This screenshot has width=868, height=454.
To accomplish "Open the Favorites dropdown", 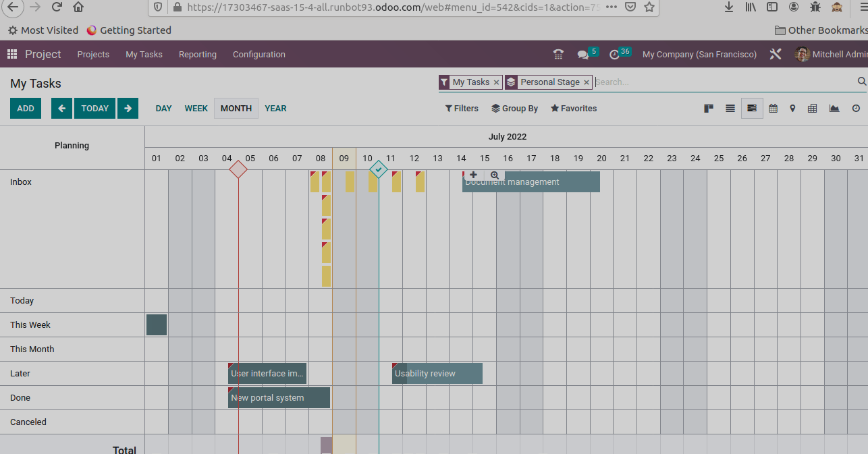I will tap(574, 108).
